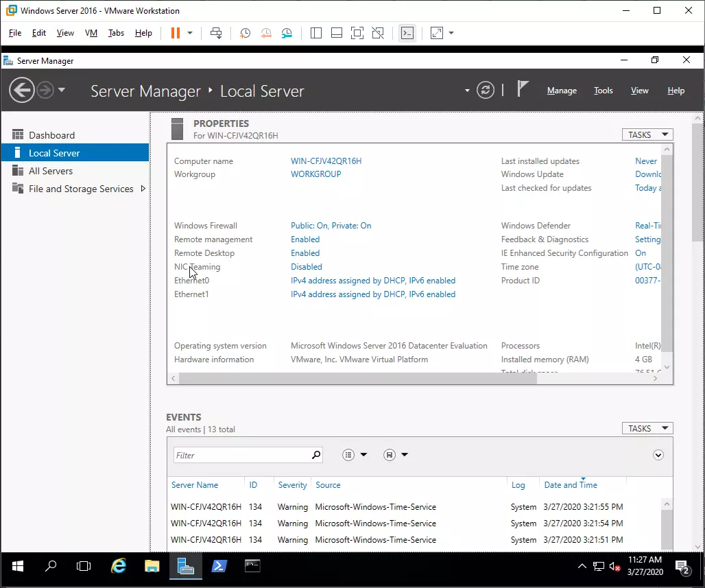Open the Events TASKS dropdown
This screenshot has width=705, height=588.
coord(647,428)
